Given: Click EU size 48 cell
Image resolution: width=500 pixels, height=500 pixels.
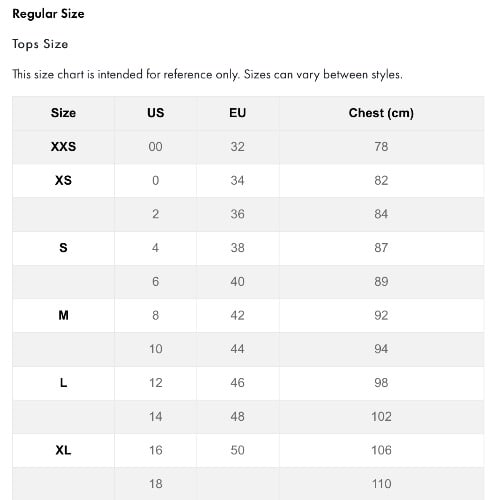Looking at the screenshot, I should (238, 417).
